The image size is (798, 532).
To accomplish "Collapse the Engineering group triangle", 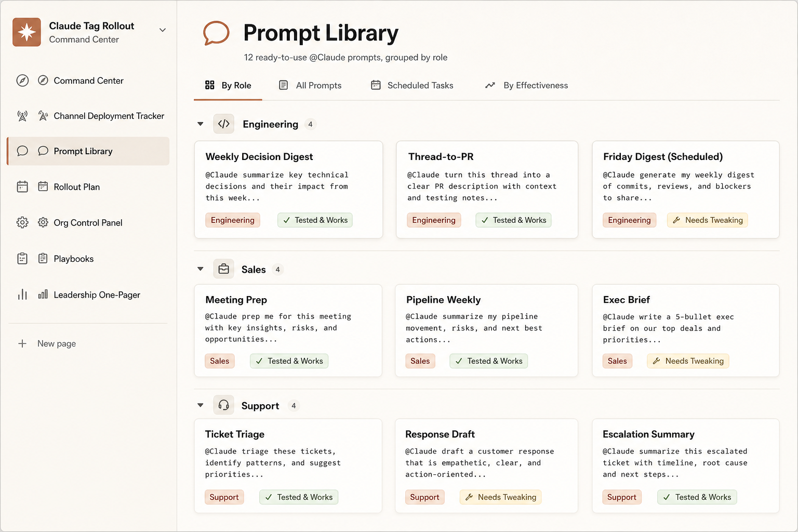I will point(201,124).
